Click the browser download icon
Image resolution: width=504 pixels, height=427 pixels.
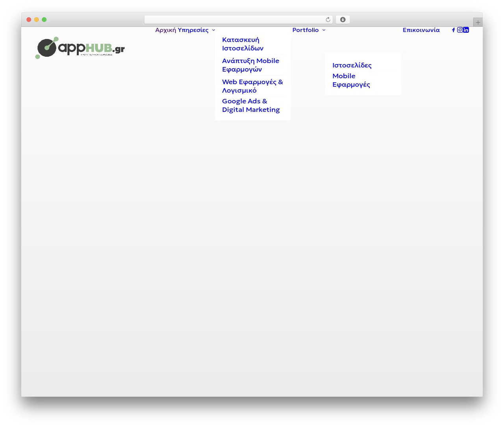(343, 20)
